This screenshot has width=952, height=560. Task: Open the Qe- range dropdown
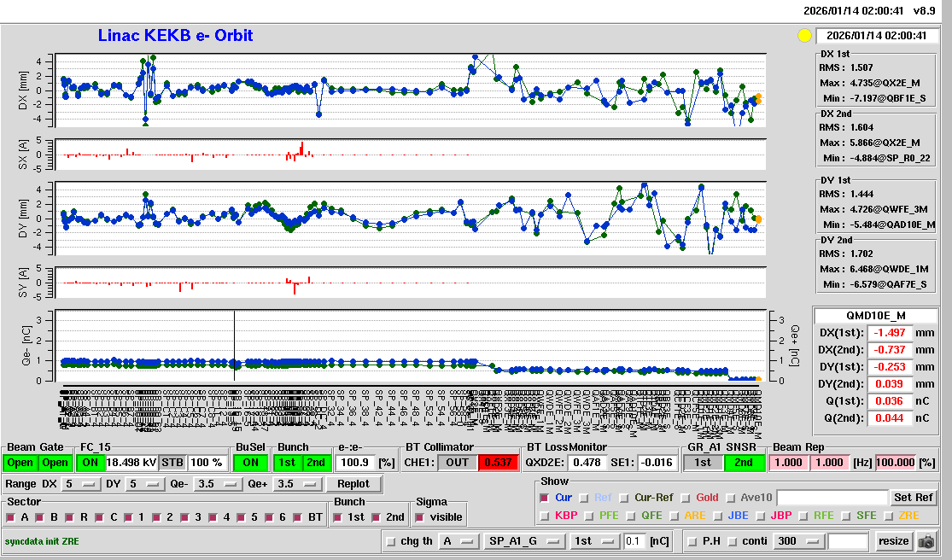pos(219,484)
